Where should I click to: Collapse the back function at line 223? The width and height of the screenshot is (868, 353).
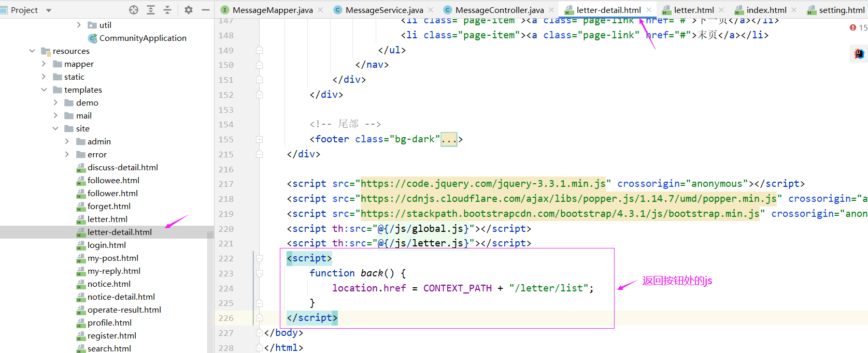(x=259, y=273)
